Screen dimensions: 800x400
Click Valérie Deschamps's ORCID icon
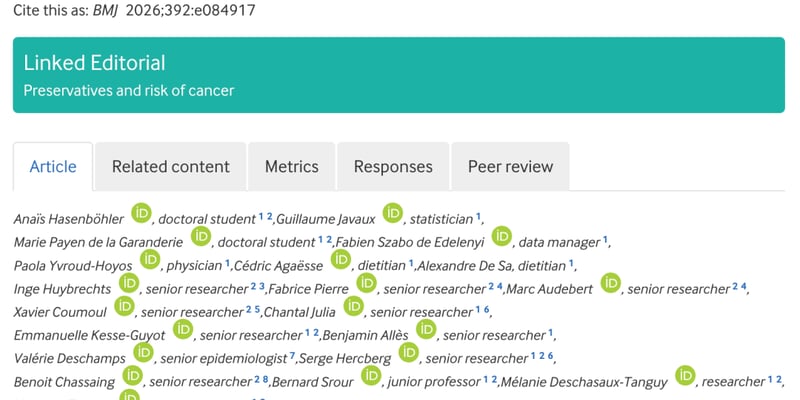(x=143, y=354)
